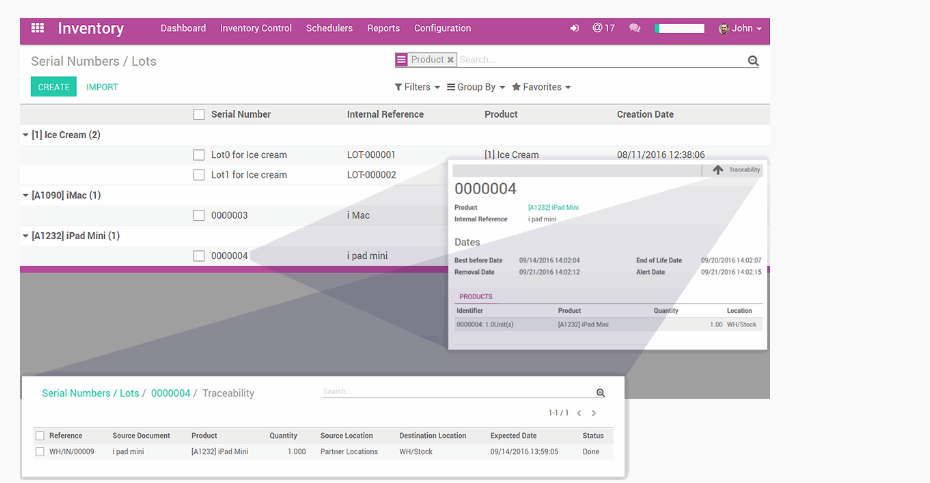Click the login arrow icon in top bar
The image size is (930, 483).
574,28
